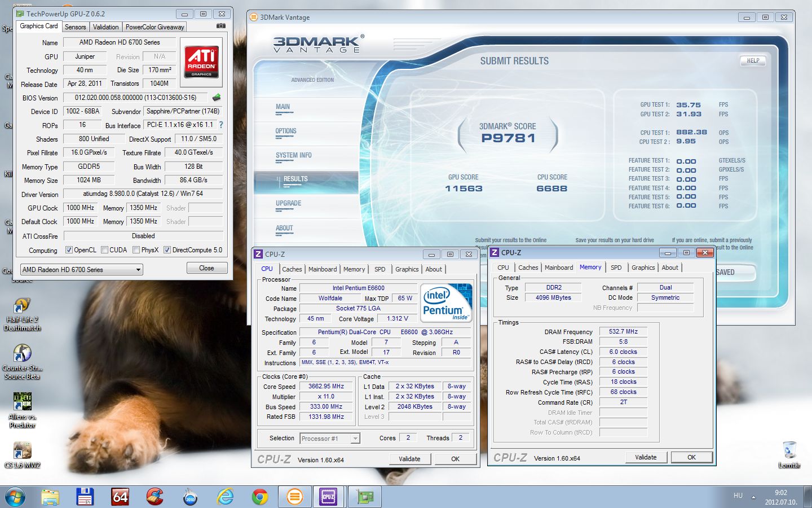Click the Intel Pentium inside logo in CPU-Z
Image resolution: width=812 pixels, height=508 pixels.
pyautogui.click(x=447, y=302)
